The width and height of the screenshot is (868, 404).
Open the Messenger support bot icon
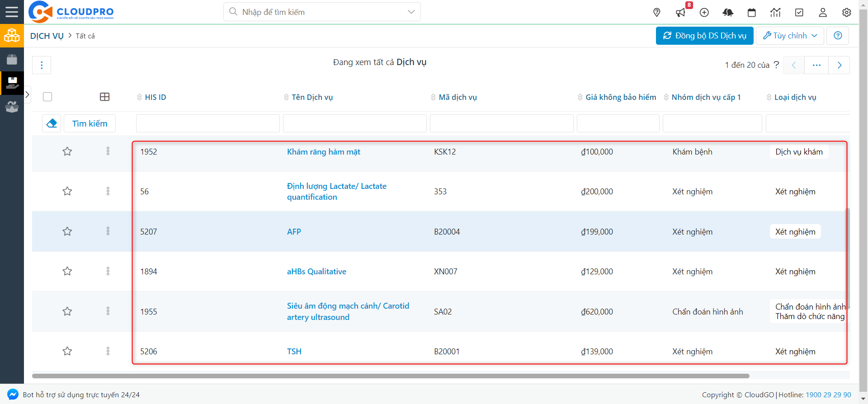pos(13,395)
